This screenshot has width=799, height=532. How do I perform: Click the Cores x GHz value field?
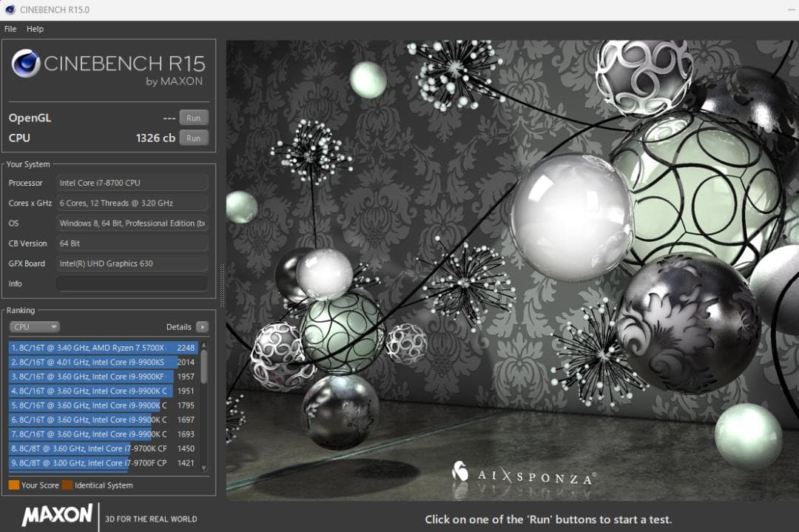[132, 203]
